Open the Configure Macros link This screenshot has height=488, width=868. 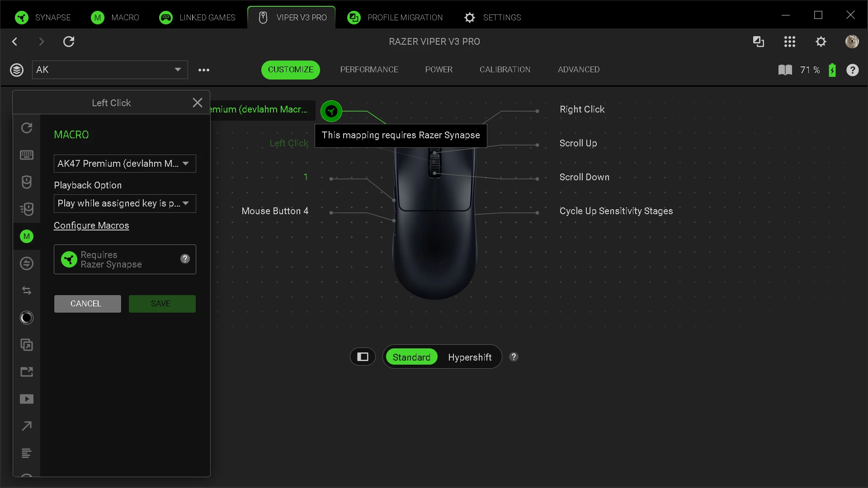tap(91, 225)
